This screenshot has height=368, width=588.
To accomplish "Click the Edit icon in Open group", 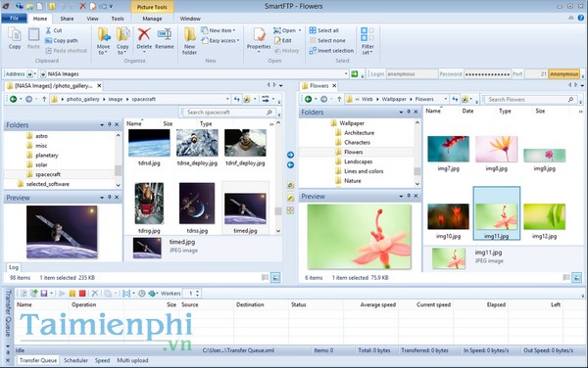I will point(277,40).
